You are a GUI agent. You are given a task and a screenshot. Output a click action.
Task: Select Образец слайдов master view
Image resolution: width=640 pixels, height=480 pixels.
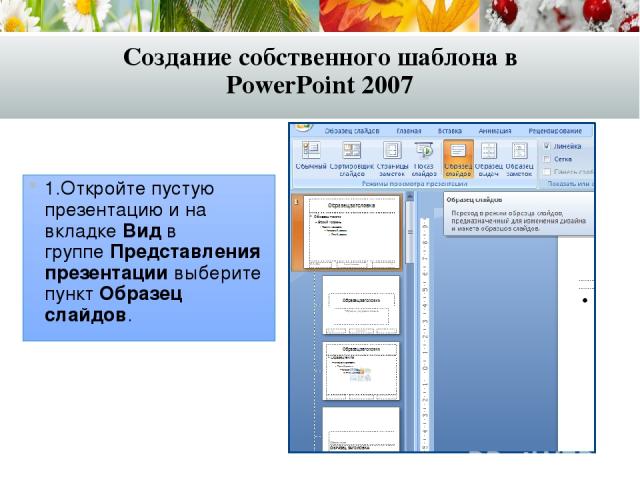(x=458, y=158)
